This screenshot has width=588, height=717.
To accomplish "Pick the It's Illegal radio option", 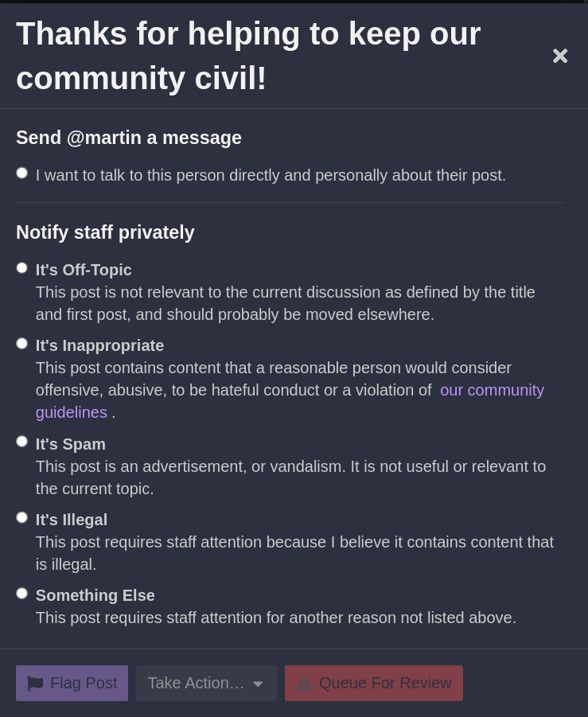I will tap(22, 517).
